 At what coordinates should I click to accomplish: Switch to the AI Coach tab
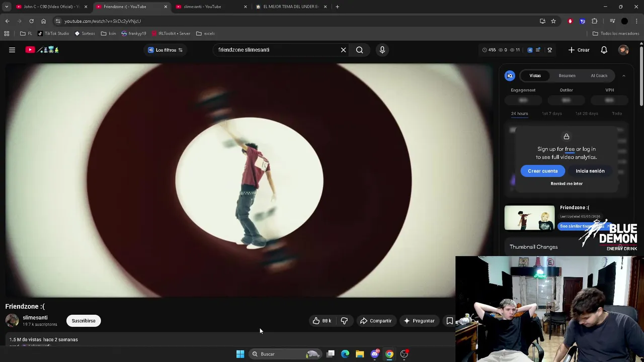coord(599,75)
